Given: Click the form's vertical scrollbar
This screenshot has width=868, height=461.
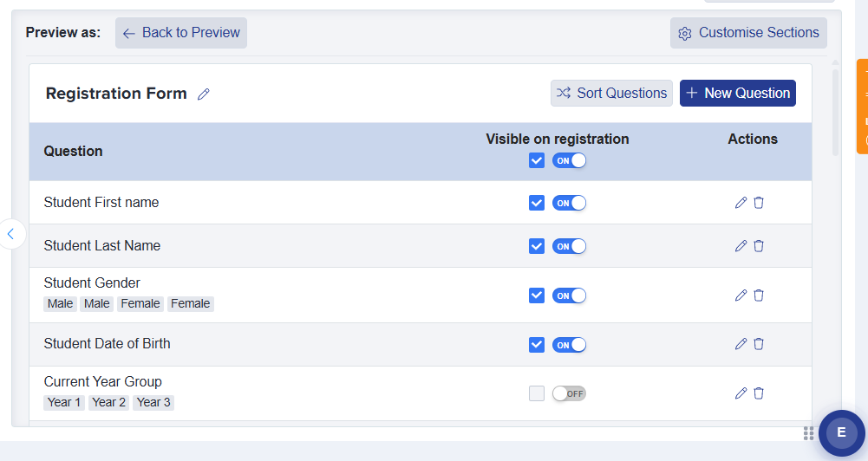Looking at the screenshot, I should (835, 111).
